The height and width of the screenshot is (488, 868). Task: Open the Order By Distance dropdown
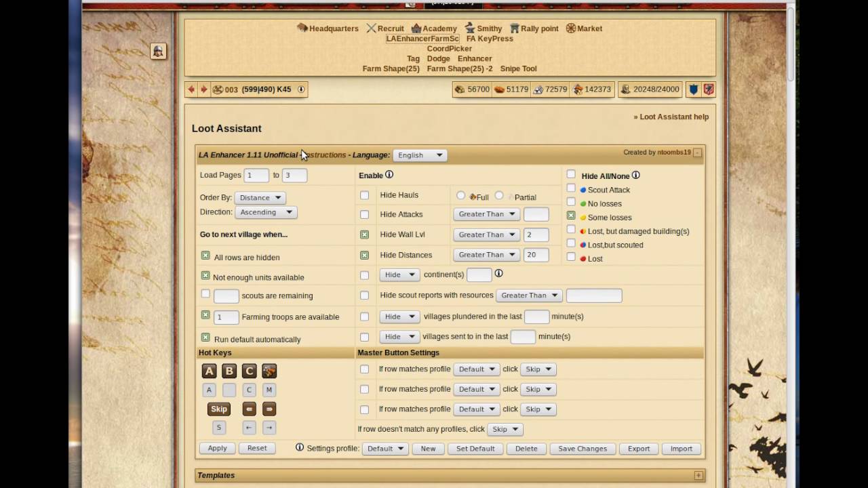click(260, 198)
